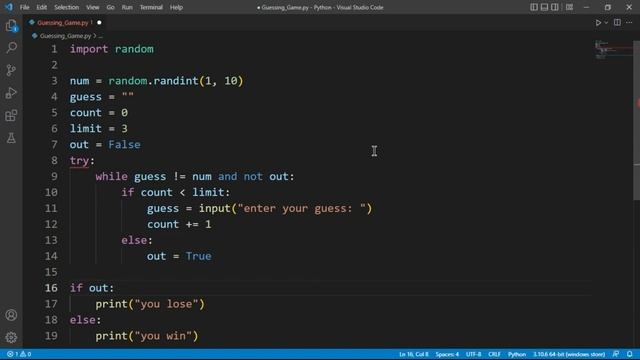Click line number 16 in the gutter
Viewport: 640px width, 360px height.
click(51, 288)
